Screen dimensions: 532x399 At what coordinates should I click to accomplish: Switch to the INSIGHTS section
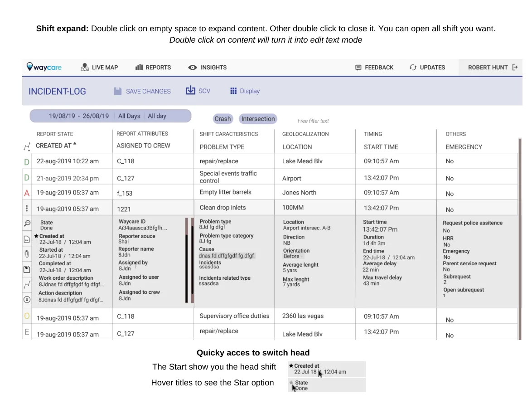[207, 67]
